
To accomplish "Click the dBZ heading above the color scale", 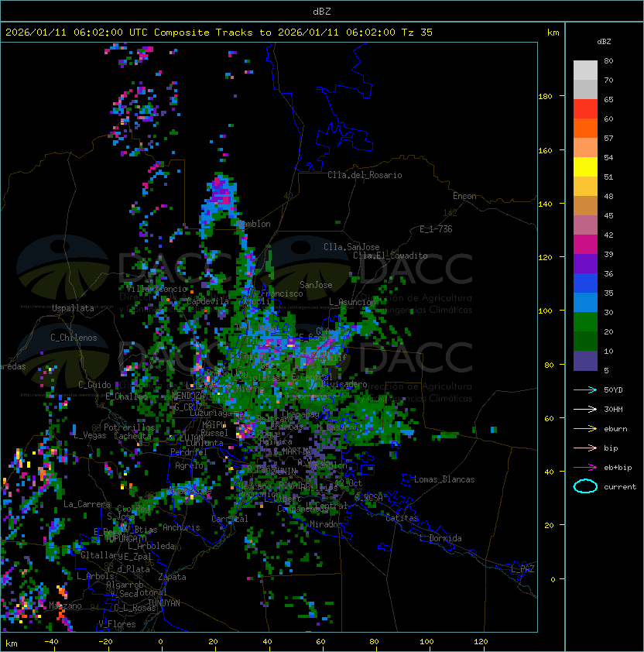I will (x=604, y=42).
